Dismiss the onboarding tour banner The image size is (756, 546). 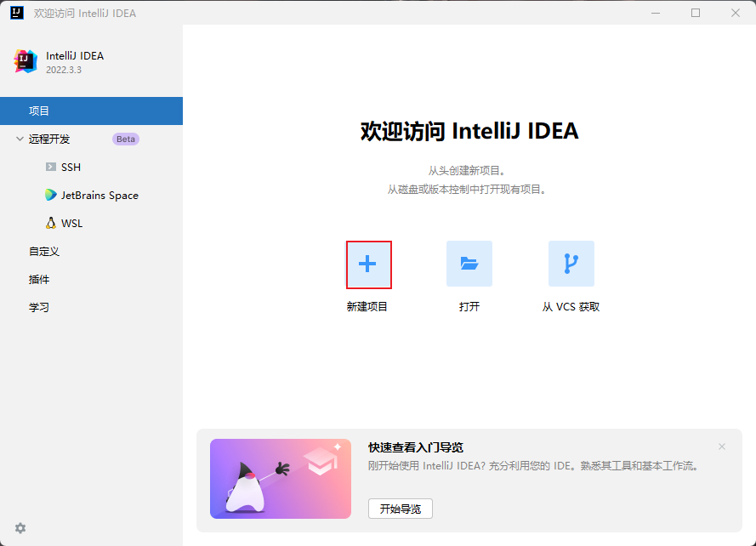pos(722,446)
